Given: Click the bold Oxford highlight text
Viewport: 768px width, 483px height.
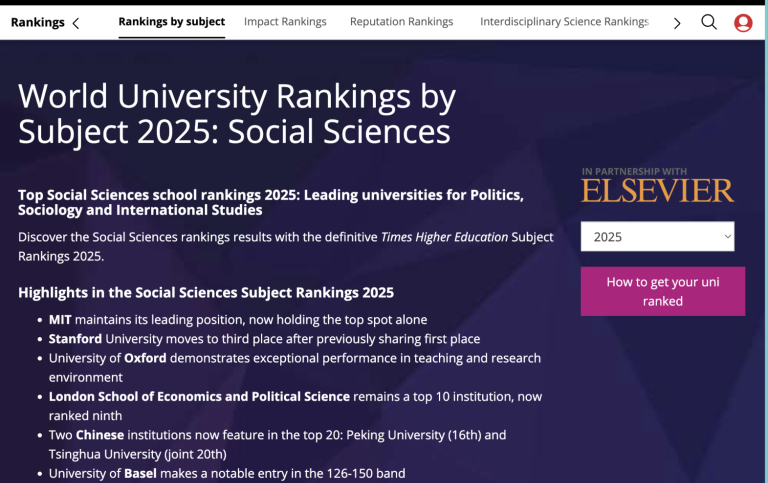Looking at the screenshot, I should (145, 358).
